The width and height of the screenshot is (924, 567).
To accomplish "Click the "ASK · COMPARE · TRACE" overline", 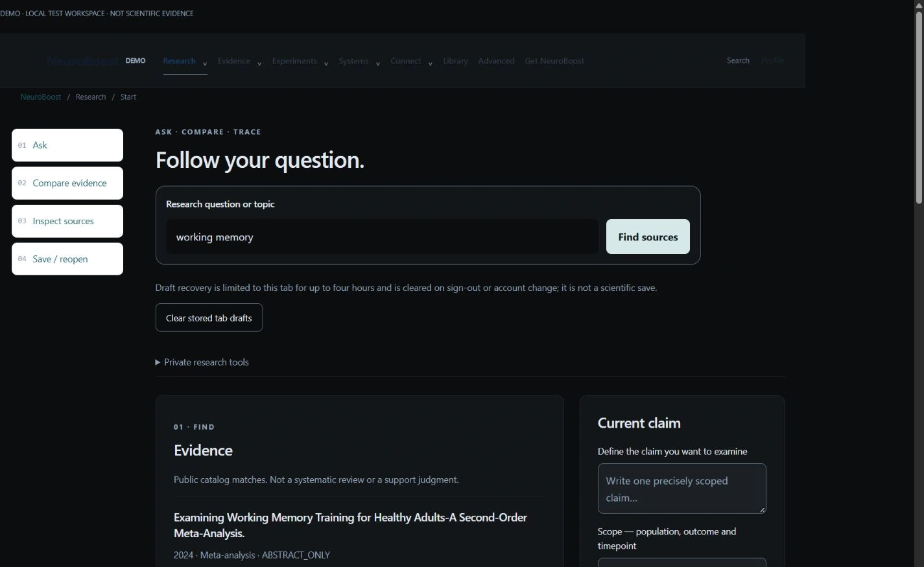I will [x=208, y=132].
